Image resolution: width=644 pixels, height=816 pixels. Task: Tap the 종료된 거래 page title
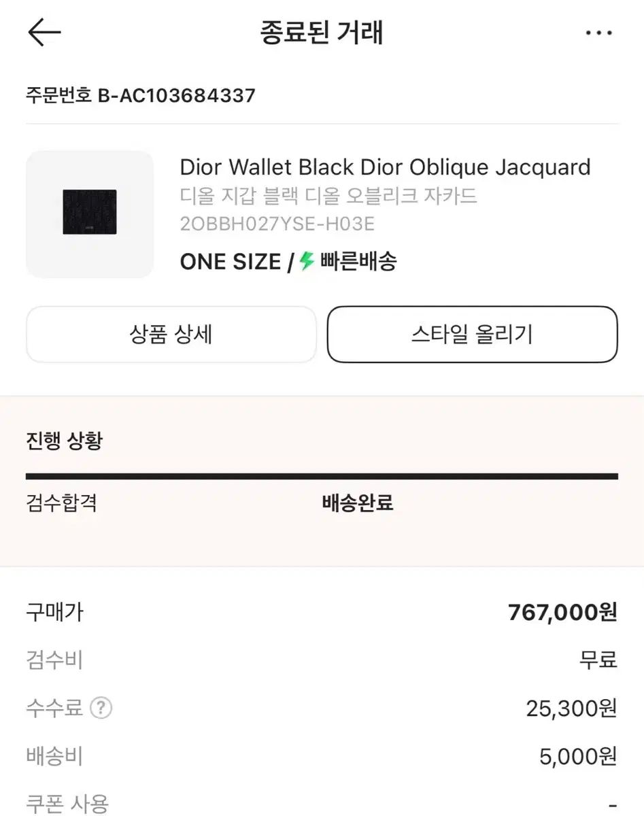pos(322,33)
